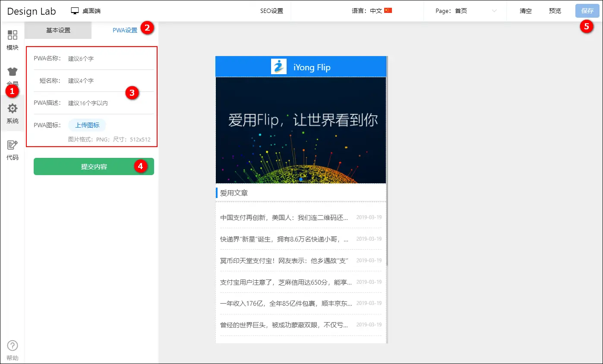Viewport: 603px width, 364px height.
Task: Click the Chinese flag language icon
Action: [388, 11]
